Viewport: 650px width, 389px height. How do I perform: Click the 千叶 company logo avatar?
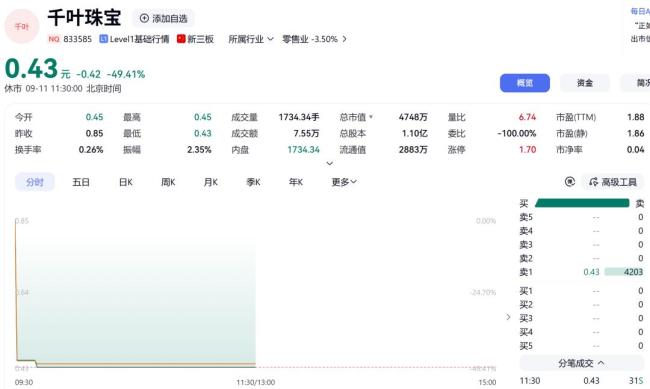(22, 26)
